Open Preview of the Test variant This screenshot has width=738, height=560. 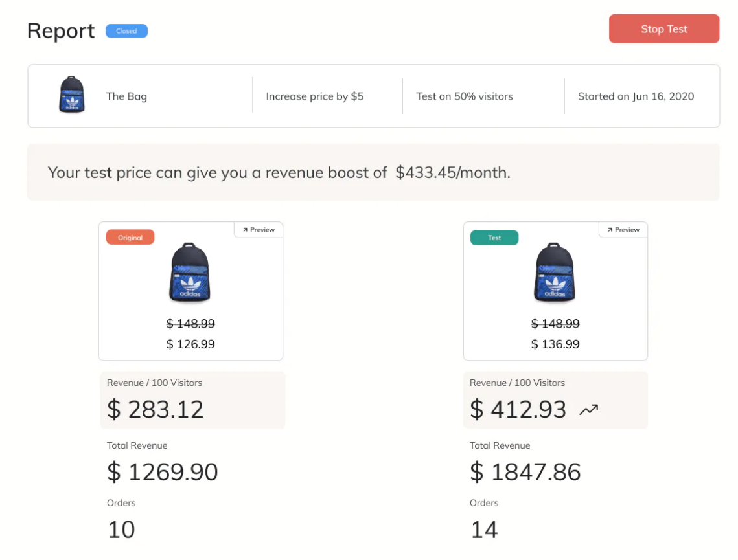coord(623,230)
